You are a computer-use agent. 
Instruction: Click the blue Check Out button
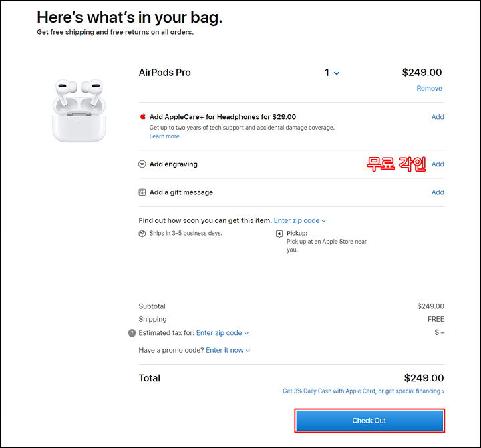pos(369,421)
